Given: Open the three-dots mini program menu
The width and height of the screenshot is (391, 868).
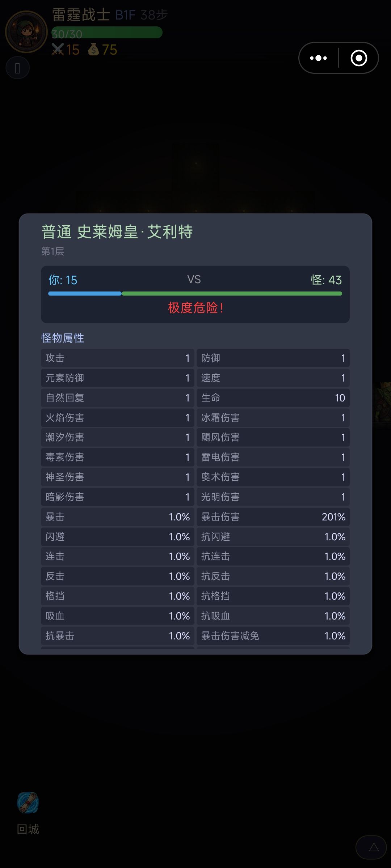Looking at the screenshot, I should [x=318, y=58].
